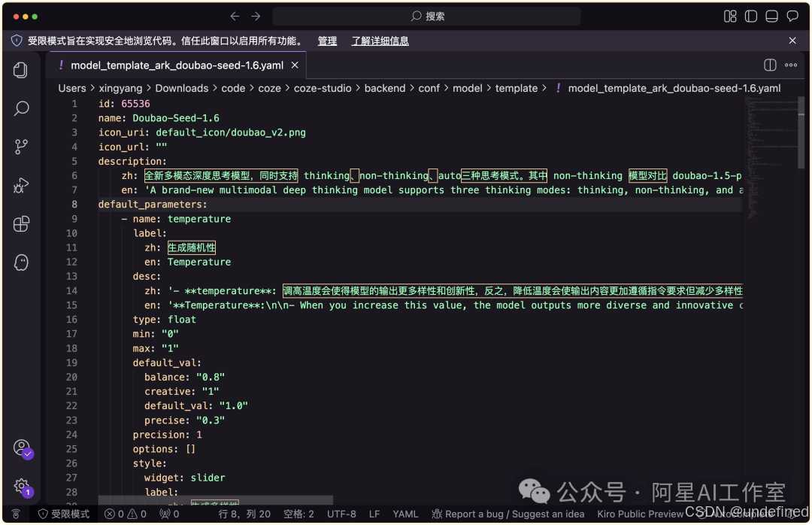The image size is (812, 525).
Task: Open the customize layout icon
Action: (x=729, y=16)
